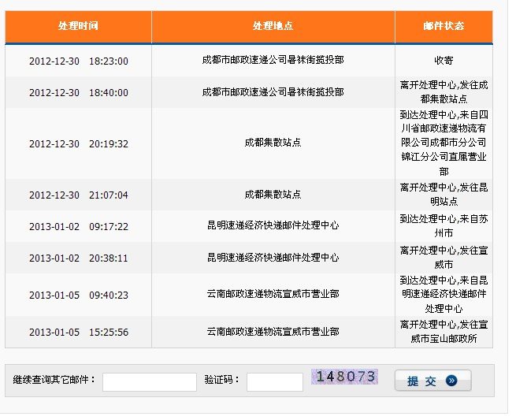516x420 pixels.
Task: Click the 成都集散站点 cell in the 20:19:32 row
Action: point(273,143)
